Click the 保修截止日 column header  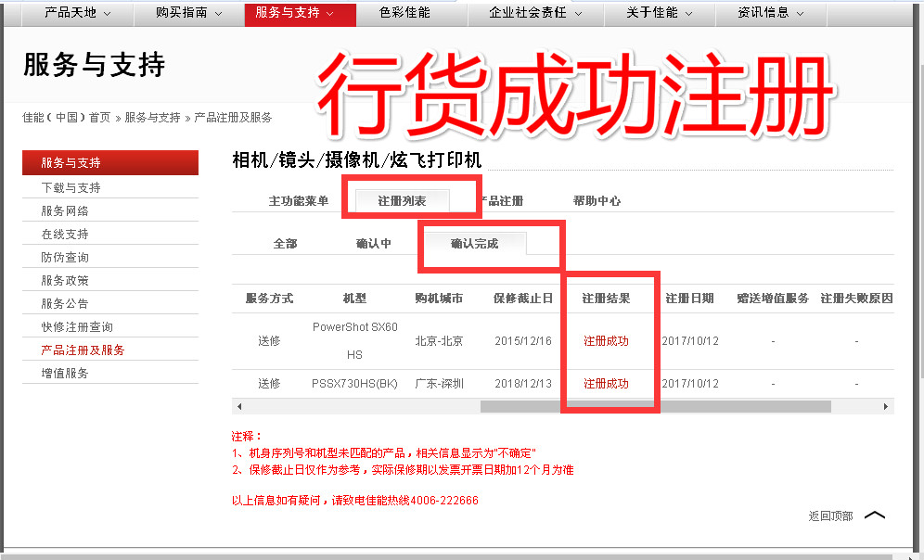523,299
